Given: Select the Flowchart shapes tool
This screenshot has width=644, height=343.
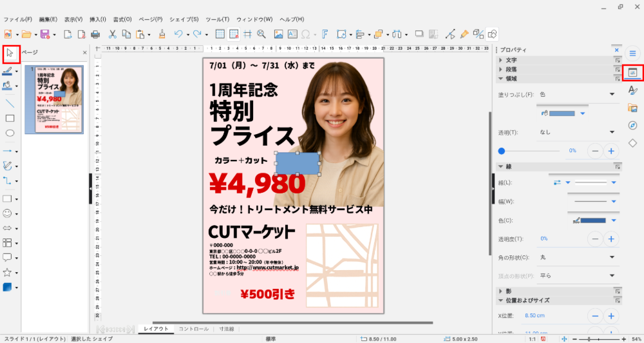Looking at the screenshot, I should (x=7, y=243).
